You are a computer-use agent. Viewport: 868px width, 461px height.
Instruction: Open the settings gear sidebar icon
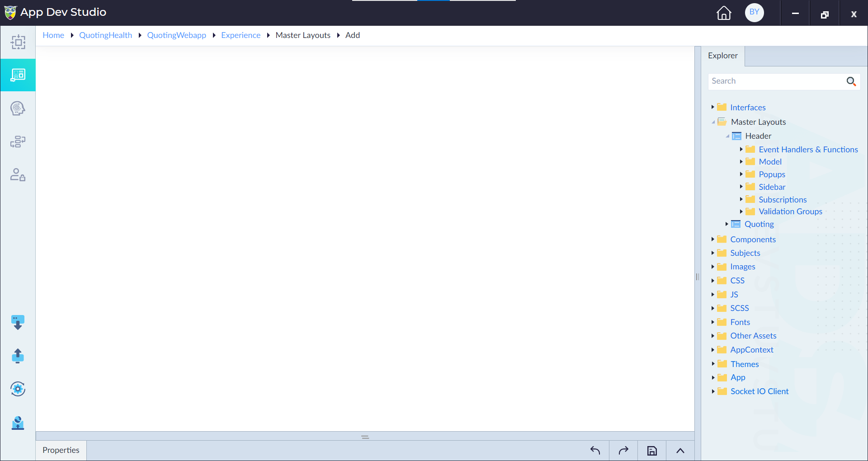point(18,389)
